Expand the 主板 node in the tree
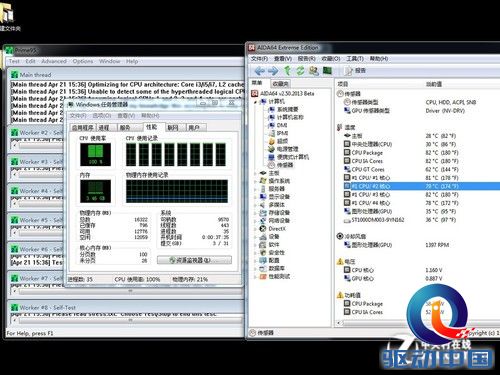Image resolution: width=500 pixels, height=375 pixels. point(255,173)
